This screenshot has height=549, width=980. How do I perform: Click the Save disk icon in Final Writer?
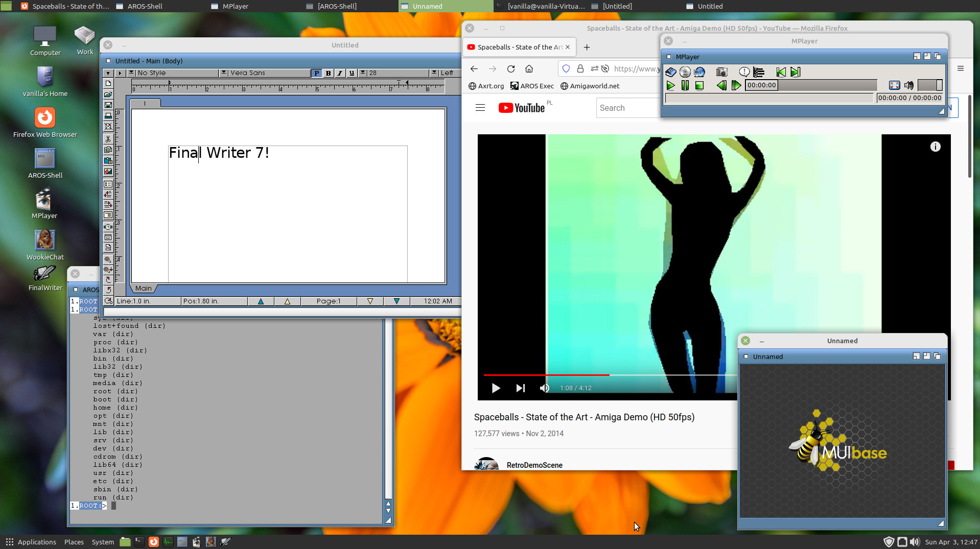(x=108, y=105)
